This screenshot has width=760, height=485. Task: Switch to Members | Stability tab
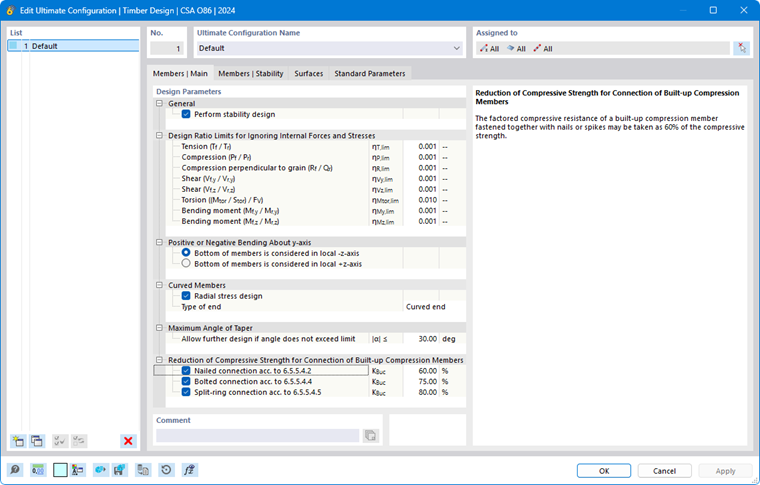(251, 74)
